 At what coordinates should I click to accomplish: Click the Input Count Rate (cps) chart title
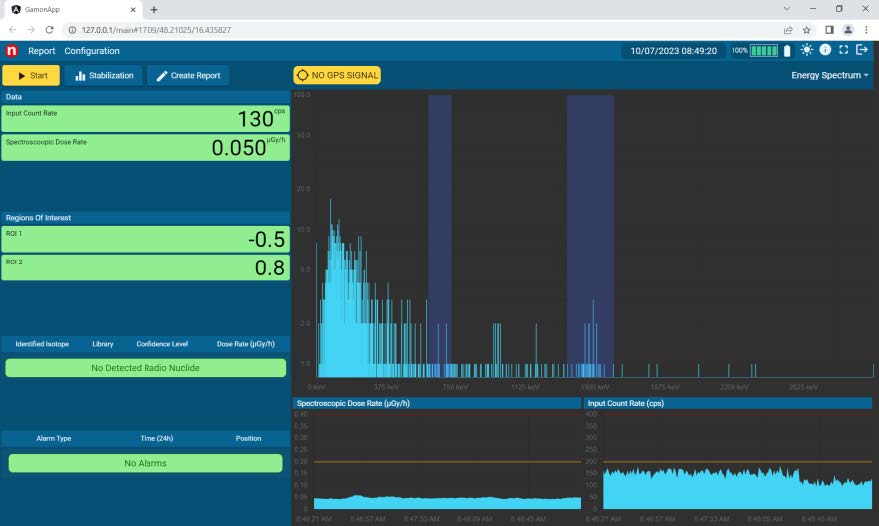coord(626,403)
